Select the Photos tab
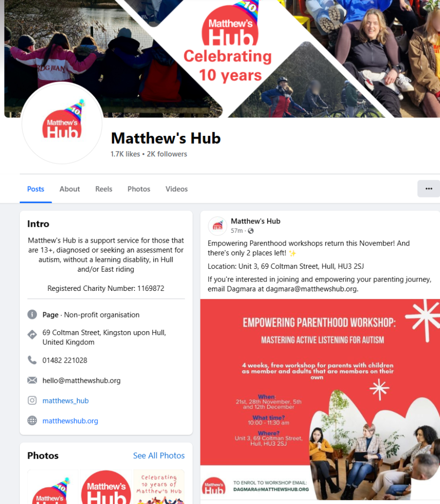Viewport: 440px width, 504px height. click(139, 189)
